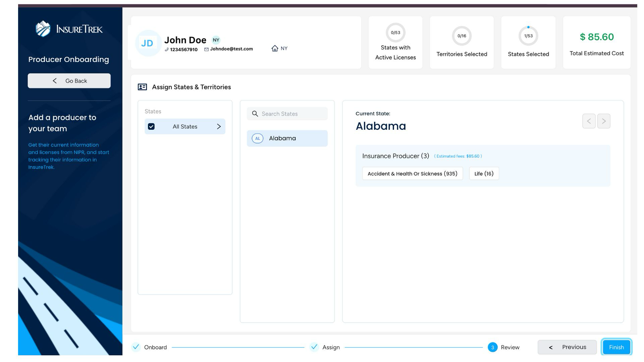Click the Search States input field
This screenshot has height=362, width=644.
(292, 114)
